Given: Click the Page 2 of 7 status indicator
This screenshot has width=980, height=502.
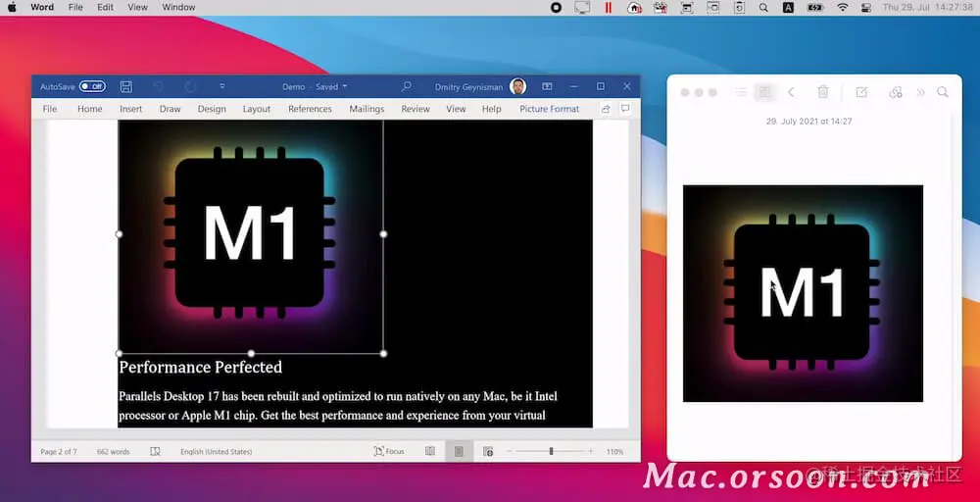Looking at the screenshot, I should (x=59, y=451).
